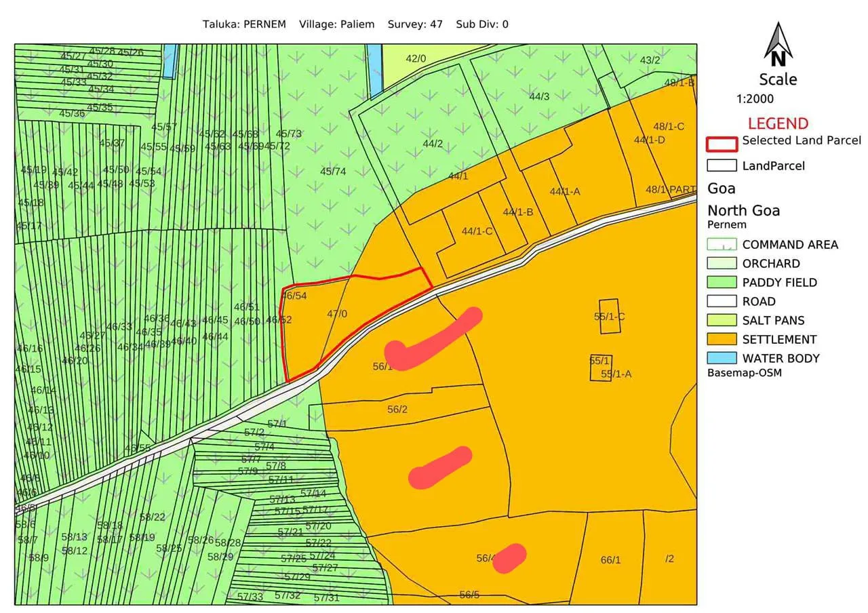Select parcel label '44/1-B'

coord(518,212)
